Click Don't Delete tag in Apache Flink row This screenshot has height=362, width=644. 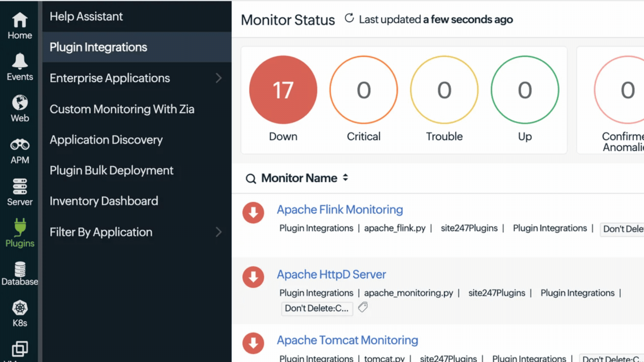coord(623,229)
